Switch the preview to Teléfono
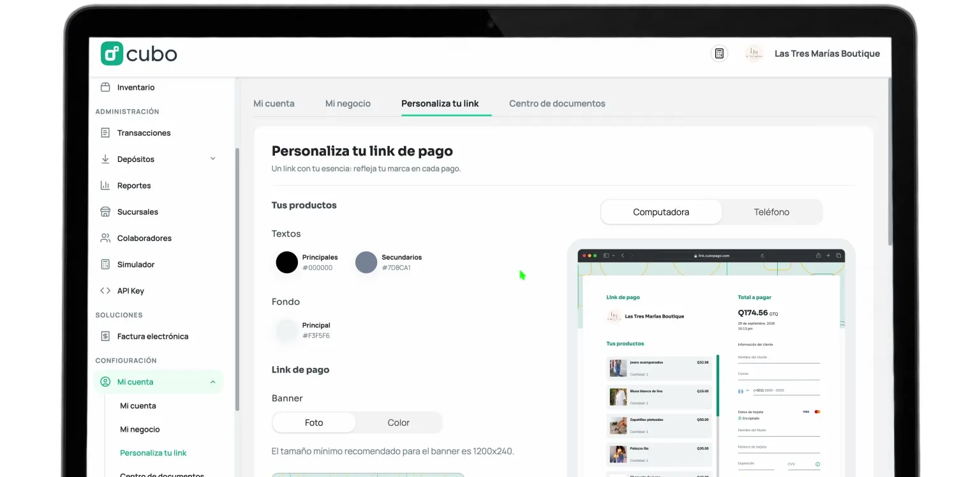 click(771, 212)
